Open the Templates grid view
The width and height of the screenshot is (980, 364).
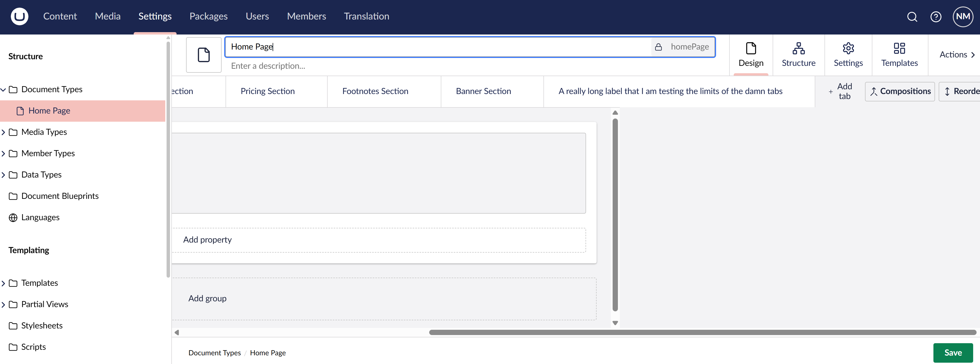[x=899, y=55]
